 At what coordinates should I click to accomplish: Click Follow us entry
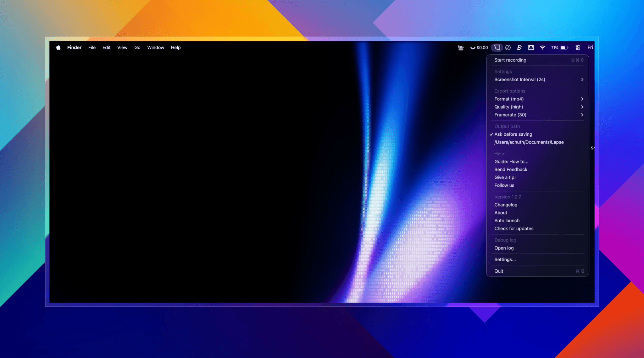[x=537, y=185]
